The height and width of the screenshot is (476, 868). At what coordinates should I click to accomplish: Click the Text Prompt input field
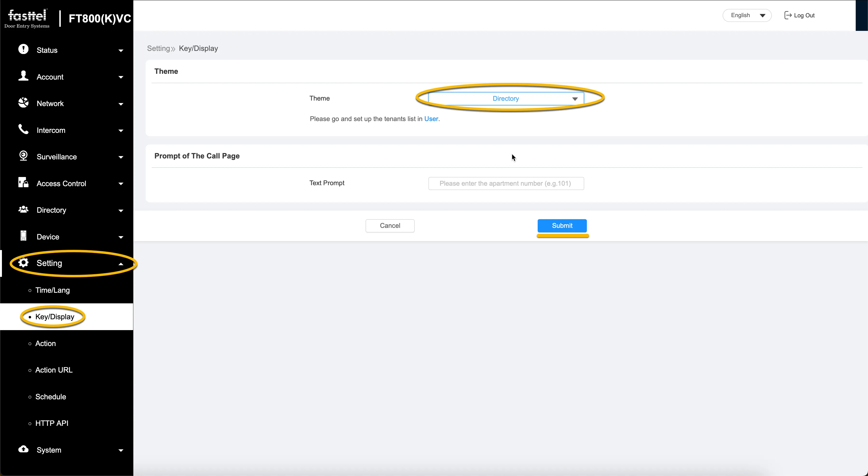[x=506, y=184]
